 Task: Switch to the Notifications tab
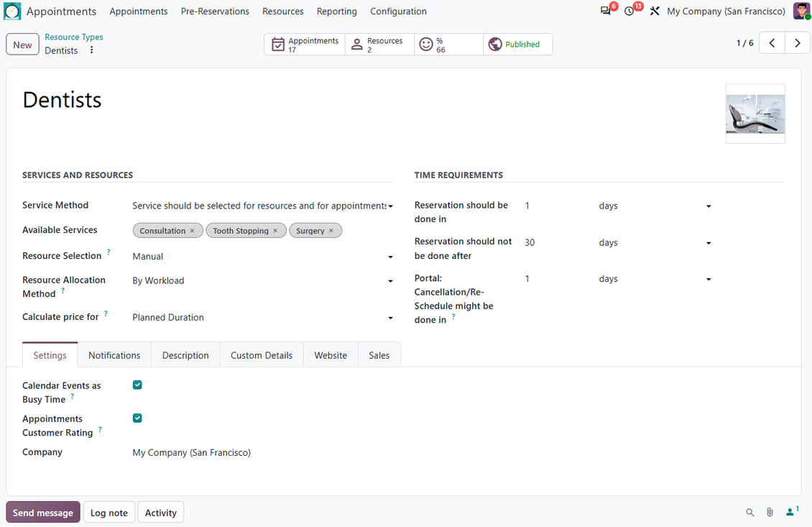click(114, 355)
